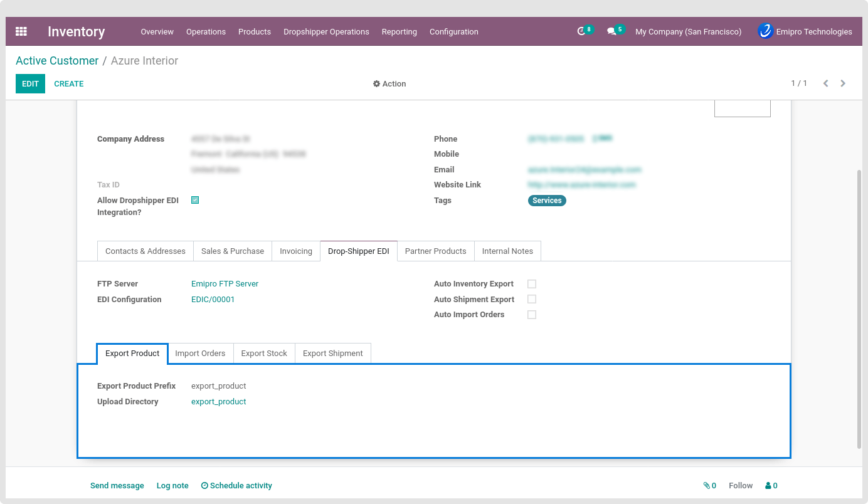Open the Emipro FTP Server link
The width and height of the screenshot is (868, 504).
click(x=225, y=284)
